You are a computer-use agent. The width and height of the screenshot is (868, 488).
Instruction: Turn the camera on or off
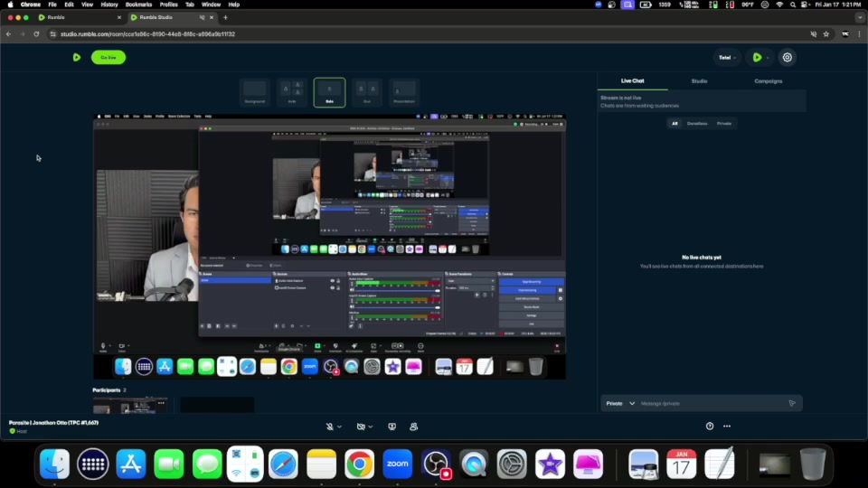(360, 426)
